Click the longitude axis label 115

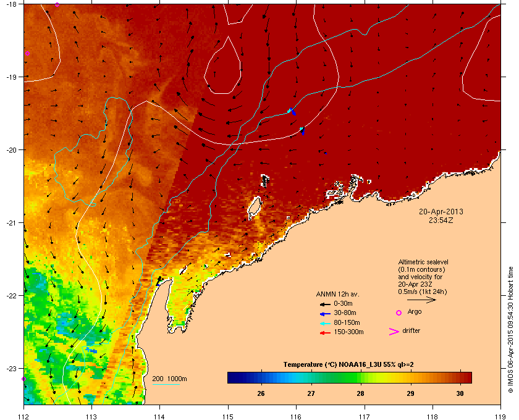pos(228,417)
